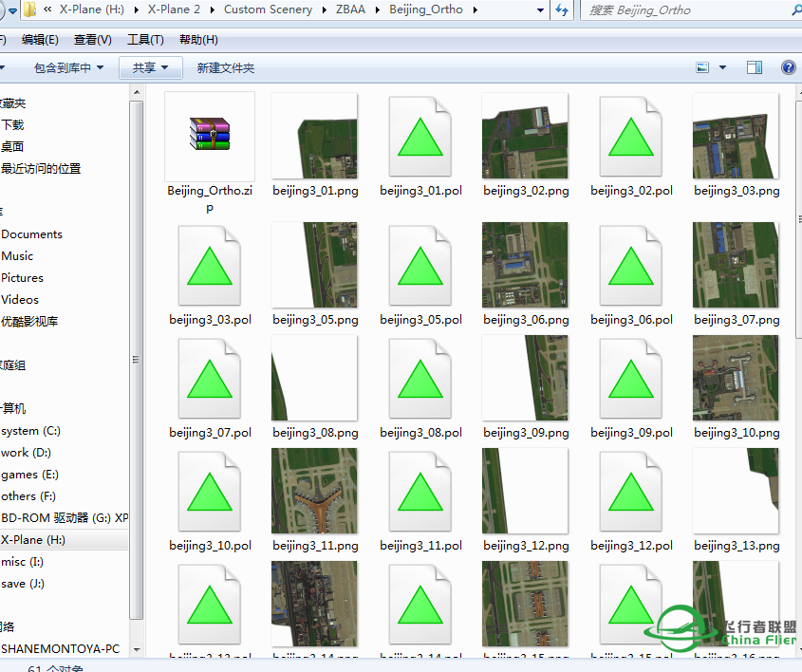The height and width of the screenshot is (672, 802).
Task: Go to the X-Plane 2 breadcrumb folder
Action: (x=174, y=9)
